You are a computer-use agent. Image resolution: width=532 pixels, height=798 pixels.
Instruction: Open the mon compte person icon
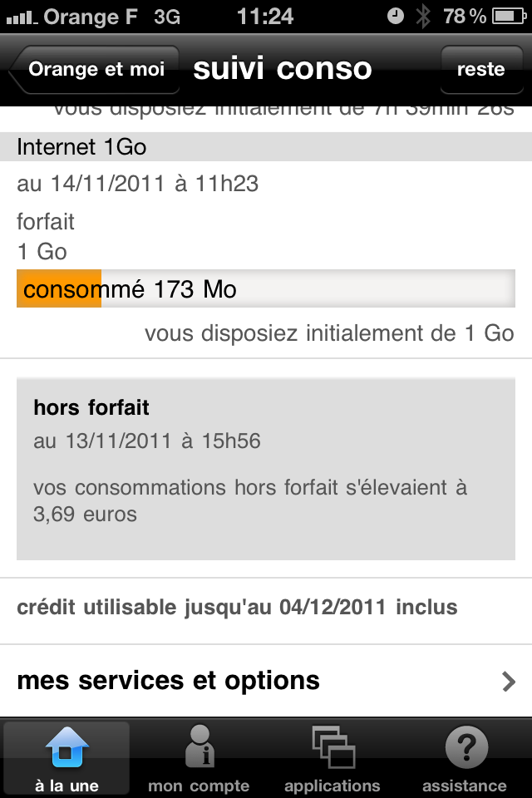click(x=199, y=746)
